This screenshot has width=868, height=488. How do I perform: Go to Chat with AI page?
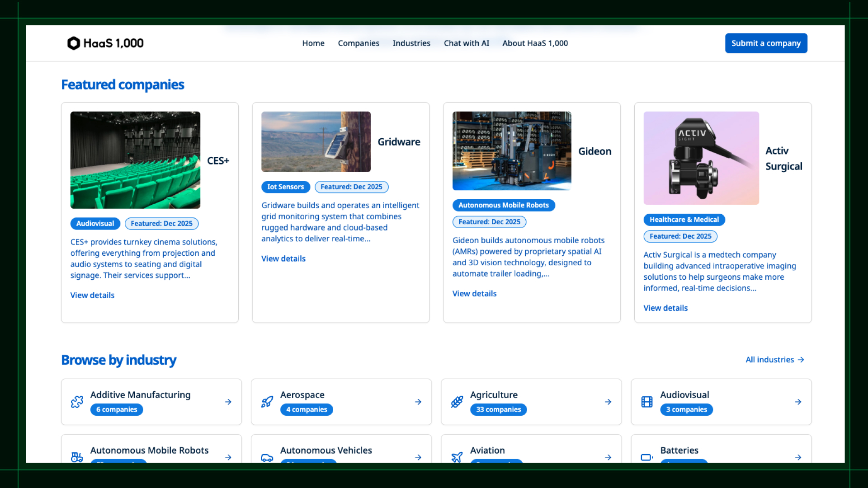click(x=466, y=43)
